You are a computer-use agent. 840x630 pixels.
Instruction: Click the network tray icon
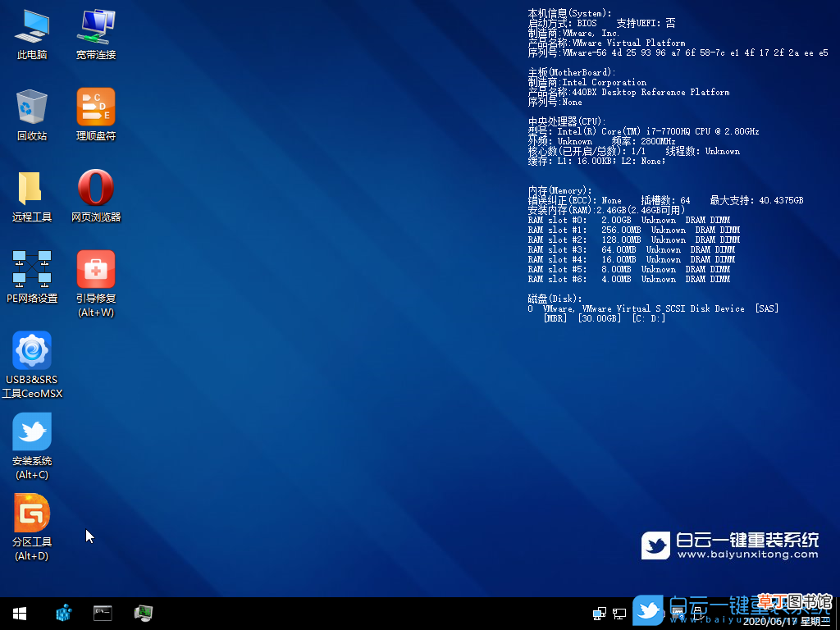(x=600, y=614)
